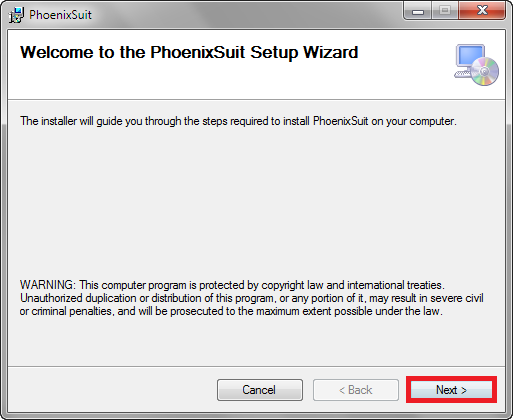Click the 'or criminal penalties' warning line

tap(231, 311)
